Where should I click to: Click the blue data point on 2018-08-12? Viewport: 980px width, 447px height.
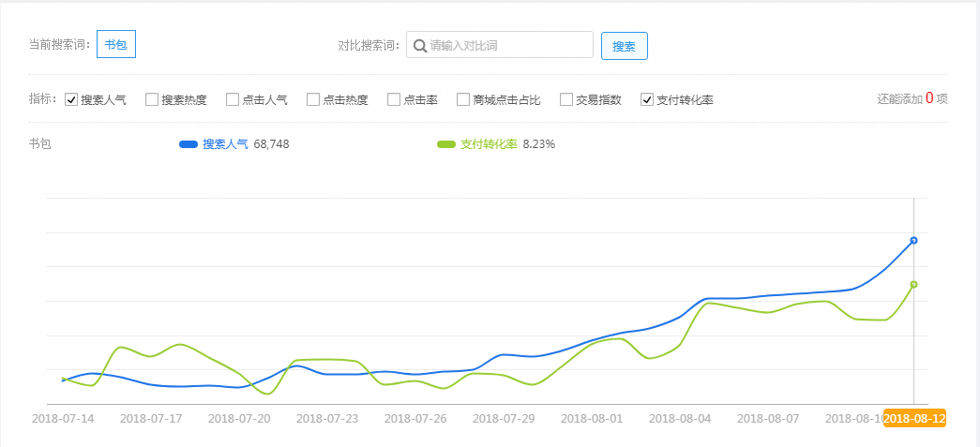(x=913, y=241)
